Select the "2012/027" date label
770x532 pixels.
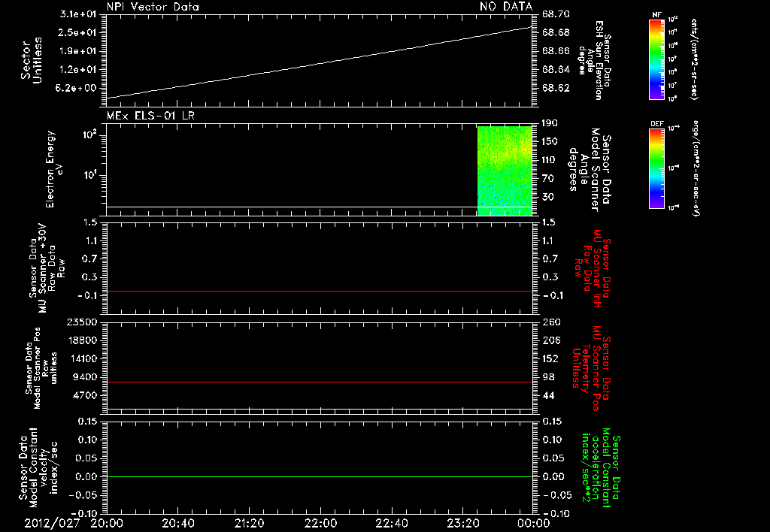tap(52, 523)
